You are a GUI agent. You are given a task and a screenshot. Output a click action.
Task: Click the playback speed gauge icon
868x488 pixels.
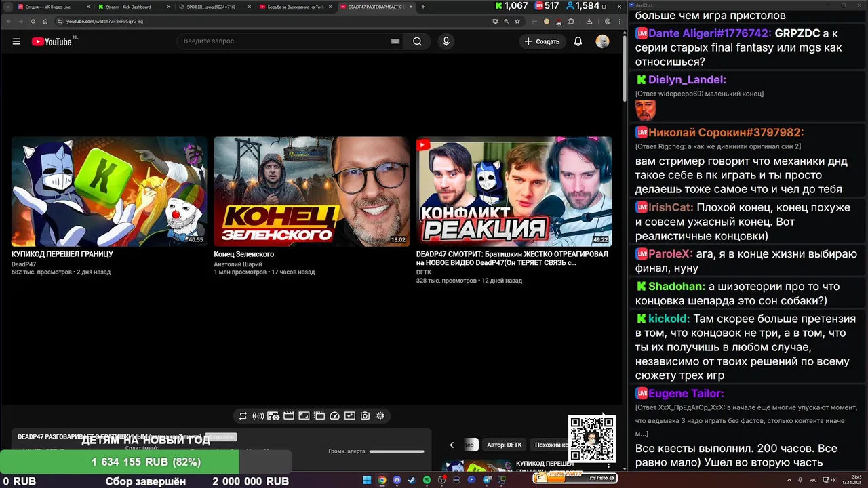[334, 416]
